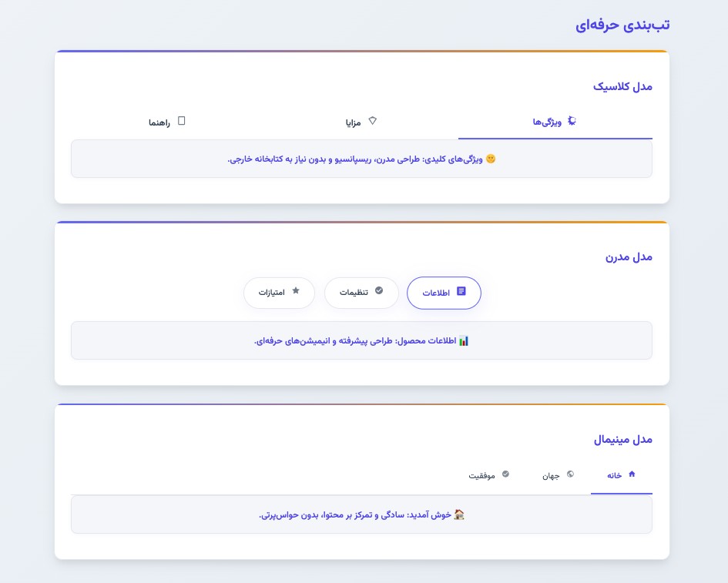The image size is (728, 583).
Task: Click the home icon next to «خانه»
Action: (632, 475)
